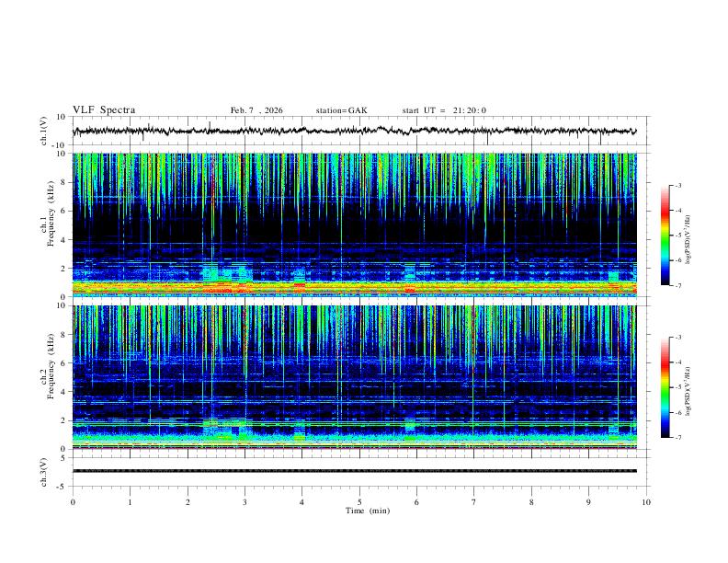Click time axis tick label "7"

[474, 502]
